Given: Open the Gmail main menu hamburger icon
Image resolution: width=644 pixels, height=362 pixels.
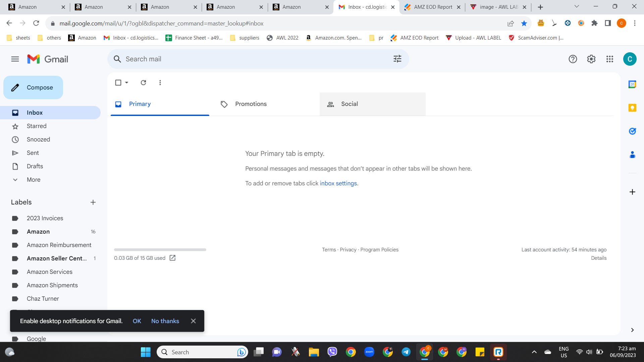Looking at the screenshot, I should [x=15, y=59].
